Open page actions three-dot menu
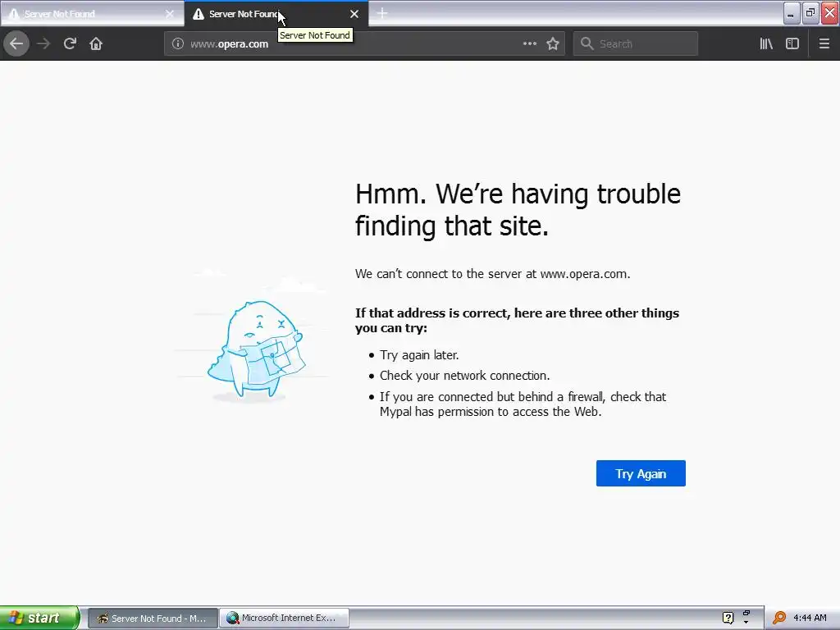Image resolution: width=840 pixels, height=630 pixels. point(530,43)
